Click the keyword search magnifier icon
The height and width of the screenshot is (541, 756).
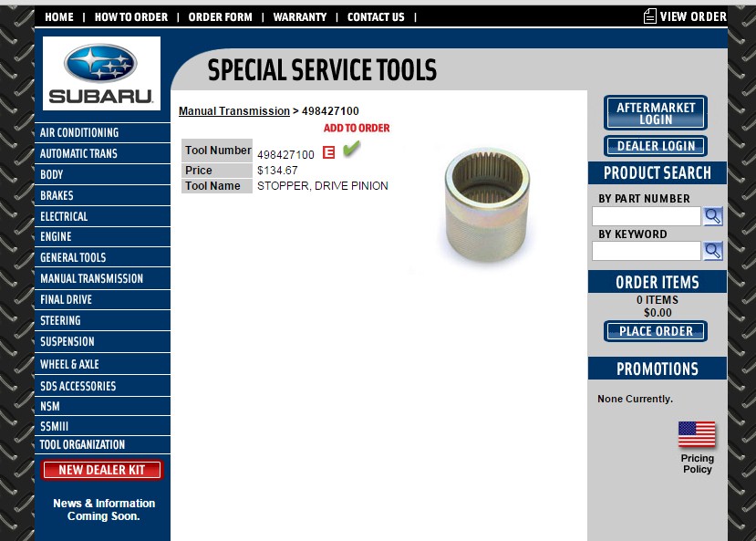click(x=712, y=251)
